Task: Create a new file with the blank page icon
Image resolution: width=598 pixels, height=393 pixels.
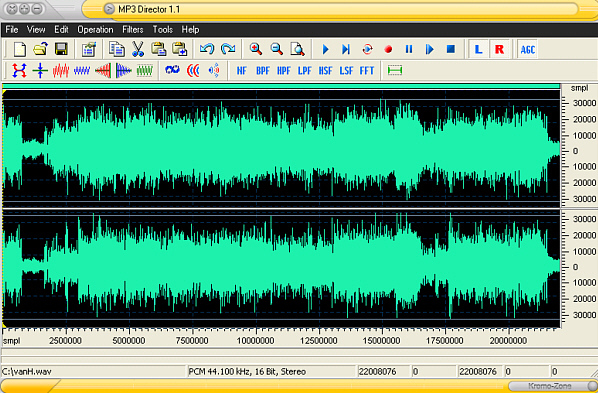Action: [20, 49]
